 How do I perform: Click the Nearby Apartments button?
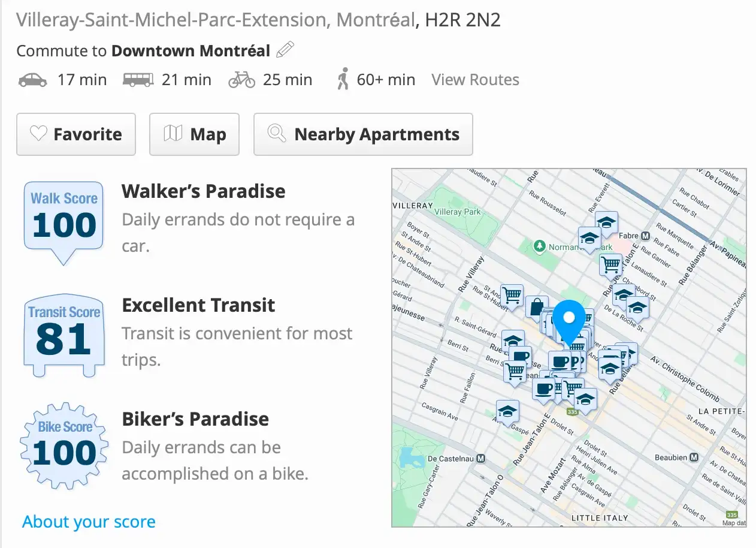coord(363,134)
